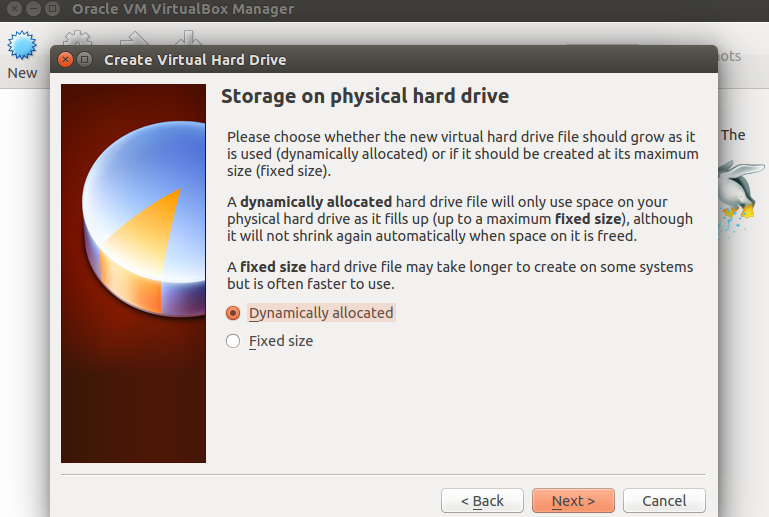Cancel the hard drive creation wizard
The height and width of the screenshot is (517, 769).
664,501
